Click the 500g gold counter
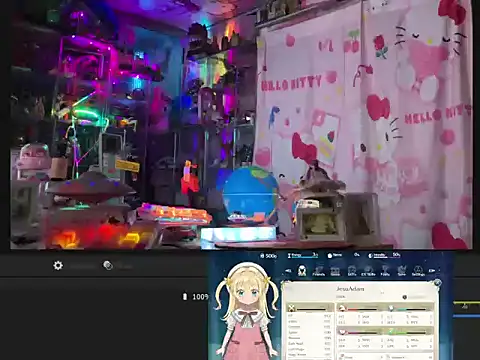Viewport: 480px width, 360px height. click(x=268, y=256)
